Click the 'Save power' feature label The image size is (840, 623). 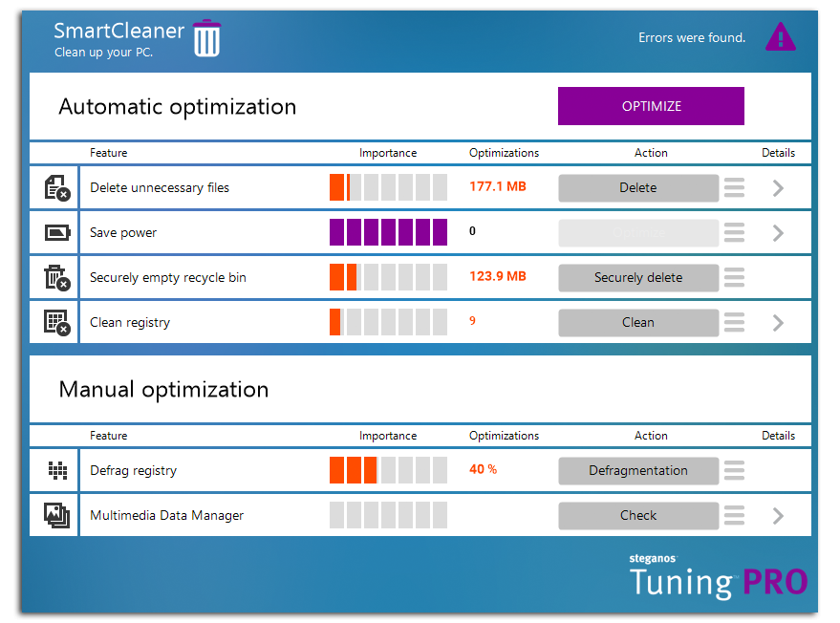[123, 233]
